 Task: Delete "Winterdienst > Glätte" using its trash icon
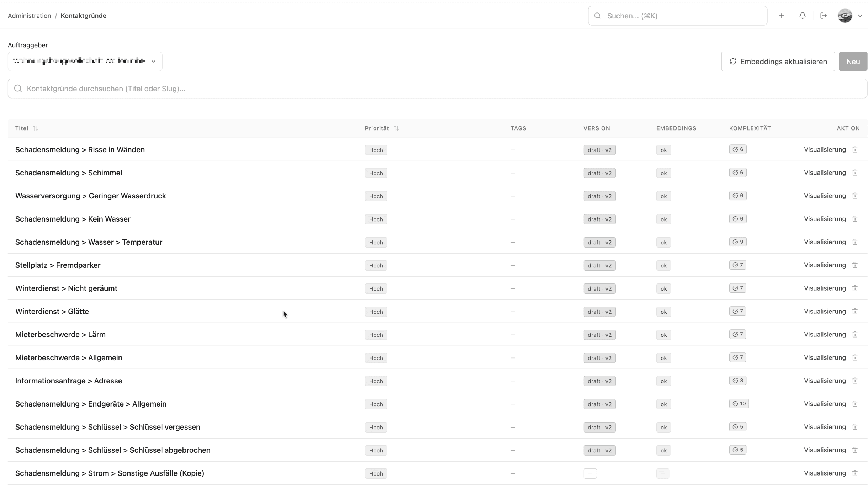[x=855, y=311]
